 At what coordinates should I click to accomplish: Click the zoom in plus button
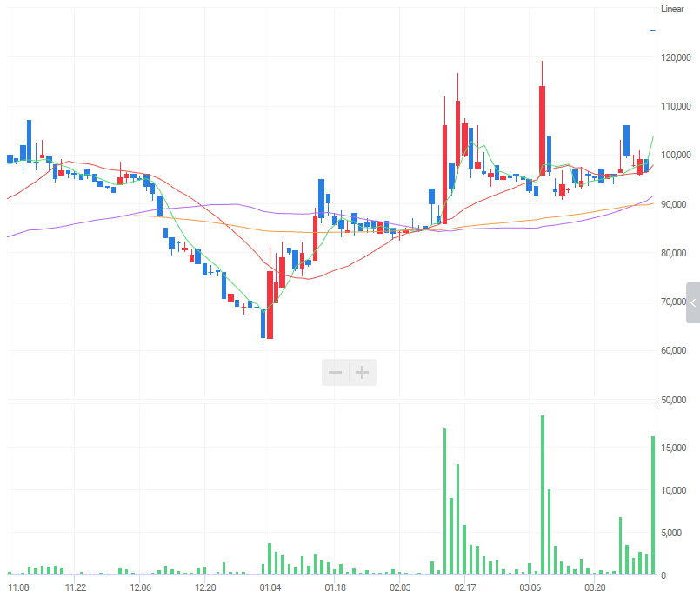tap(363, 372)
